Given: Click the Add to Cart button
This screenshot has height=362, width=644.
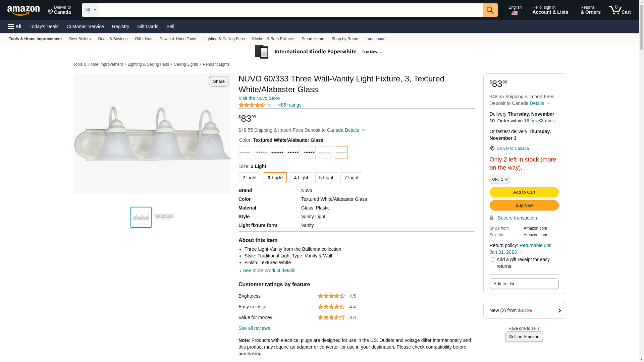Looking at the screenshot, I should [524, 192].
